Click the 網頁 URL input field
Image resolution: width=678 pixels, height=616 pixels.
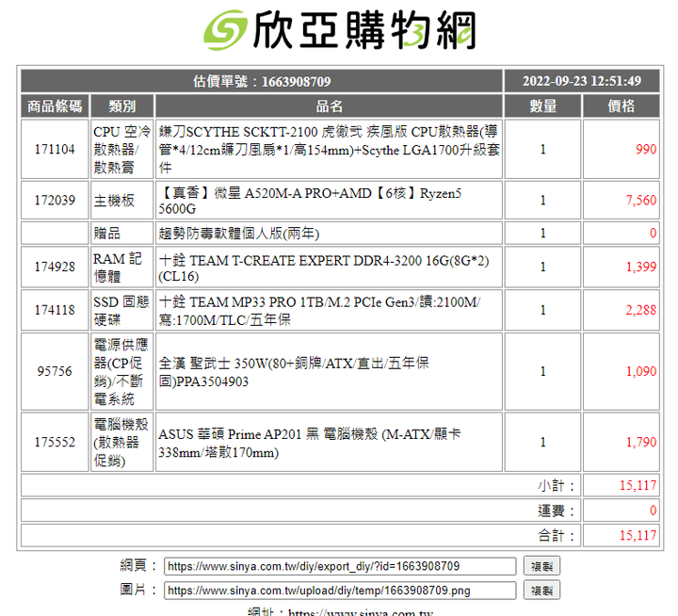(340, 566)
